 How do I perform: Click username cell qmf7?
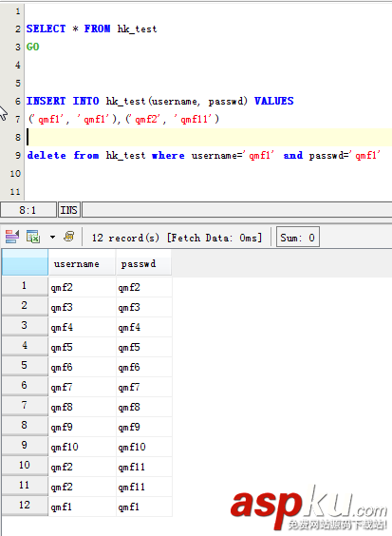82,387
